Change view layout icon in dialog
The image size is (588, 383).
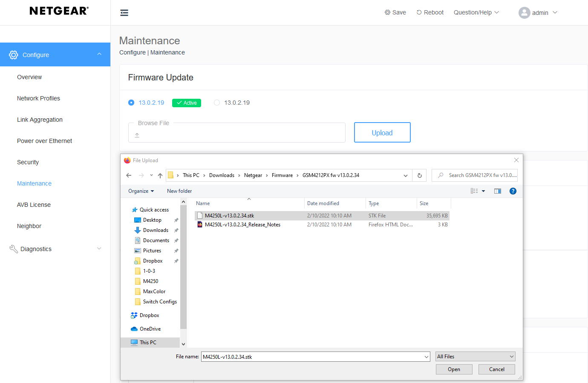click(474, 191)
